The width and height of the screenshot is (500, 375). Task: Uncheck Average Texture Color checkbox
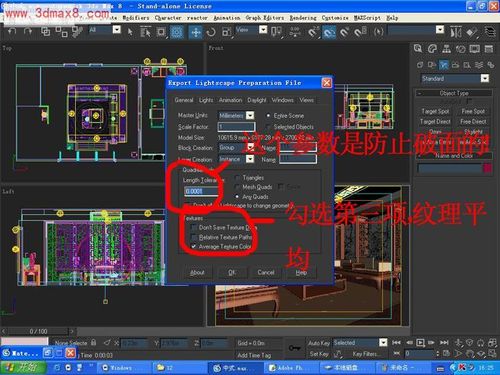coord(194,247)
